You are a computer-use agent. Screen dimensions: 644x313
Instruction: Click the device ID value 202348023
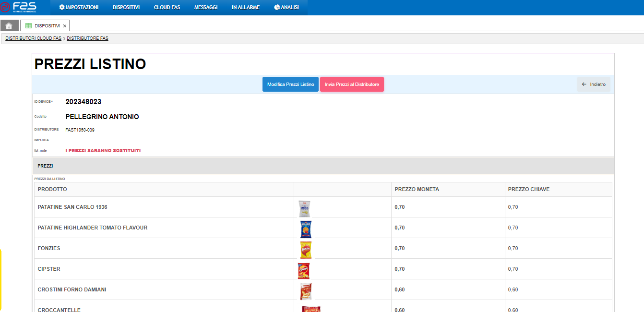83,102
